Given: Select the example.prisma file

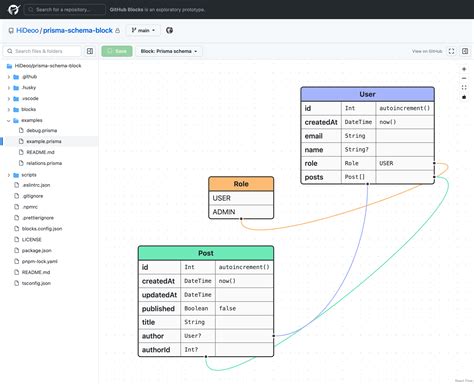Looking at the screenshot, I should (44, 141).
